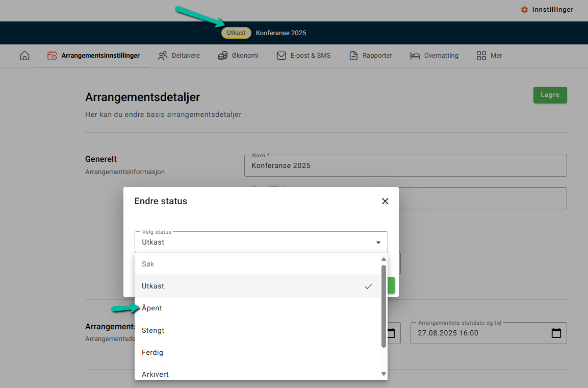The height and width of the screenshot is (388, 588).
Task: Open the Økonomi tab
Action: pyautogui.click(x=238, y=56)
